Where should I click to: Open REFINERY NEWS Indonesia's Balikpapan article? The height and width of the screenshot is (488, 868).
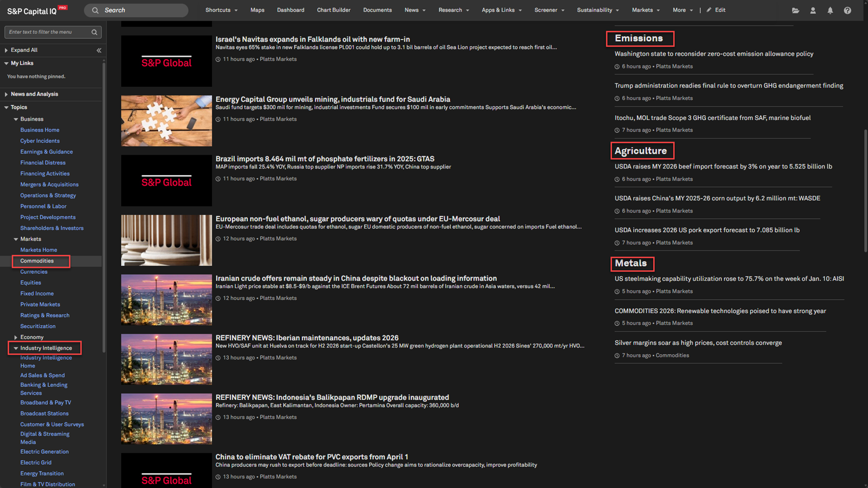point(332,398)
